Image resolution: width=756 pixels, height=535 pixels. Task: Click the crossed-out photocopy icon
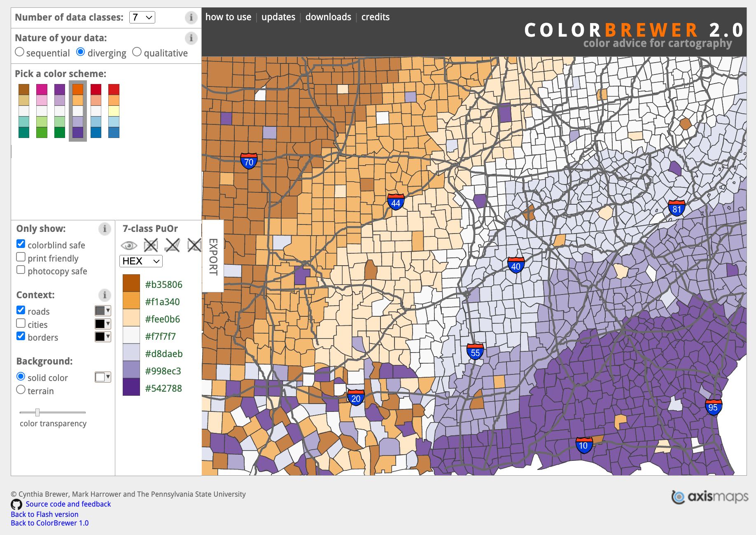coord(194,245)
